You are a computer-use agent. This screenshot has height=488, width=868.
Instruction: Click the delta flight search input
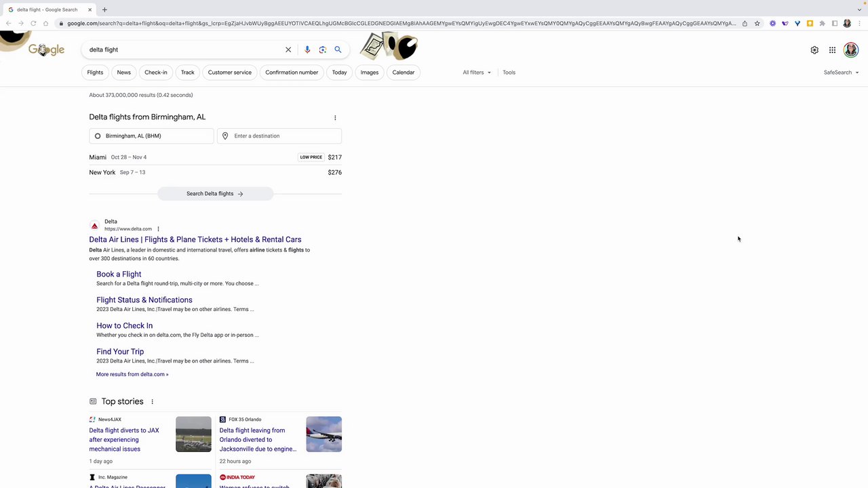[183, 49]
